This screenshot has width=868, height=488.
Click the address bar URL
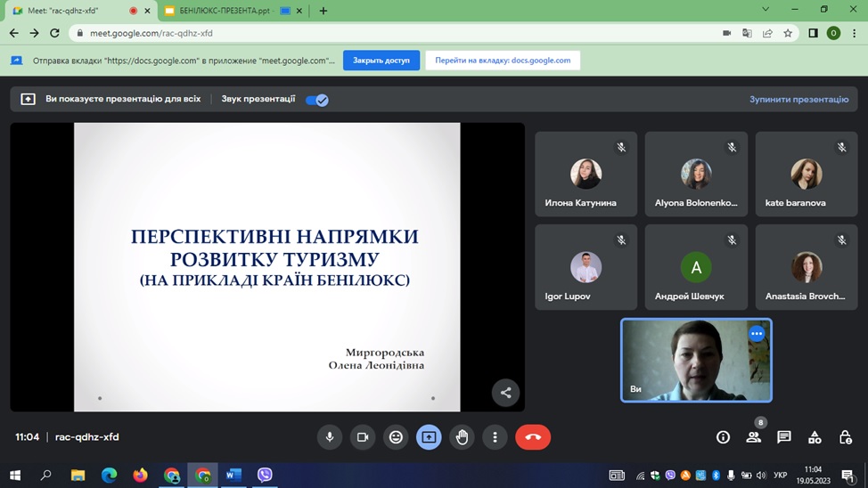[151, 33]
